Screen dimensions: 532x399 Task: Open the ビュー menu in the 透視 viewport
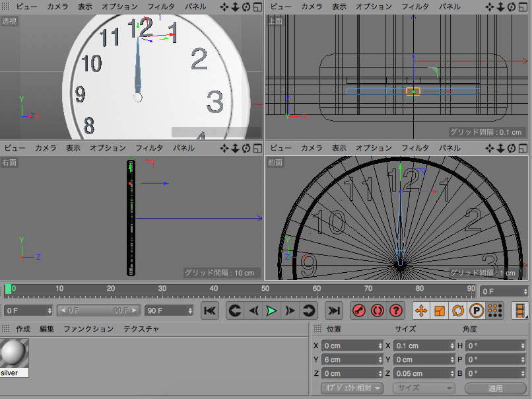(x=27, y=7)
